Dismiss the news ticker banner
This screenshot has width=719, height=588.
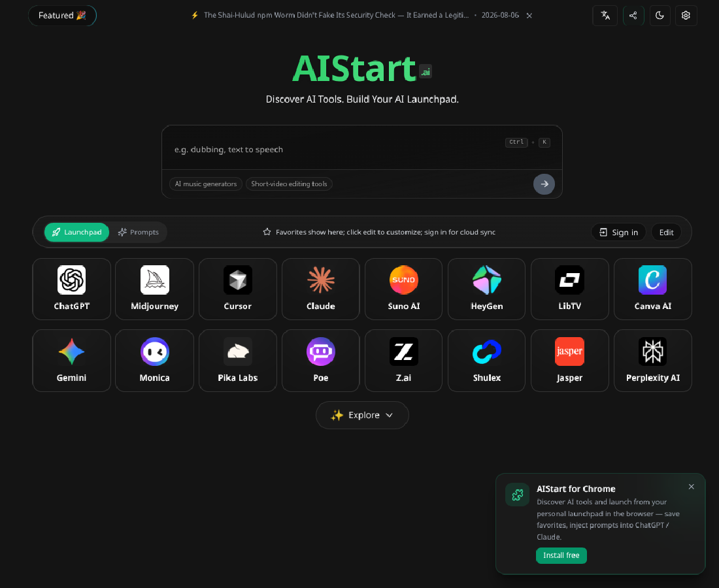529,16
